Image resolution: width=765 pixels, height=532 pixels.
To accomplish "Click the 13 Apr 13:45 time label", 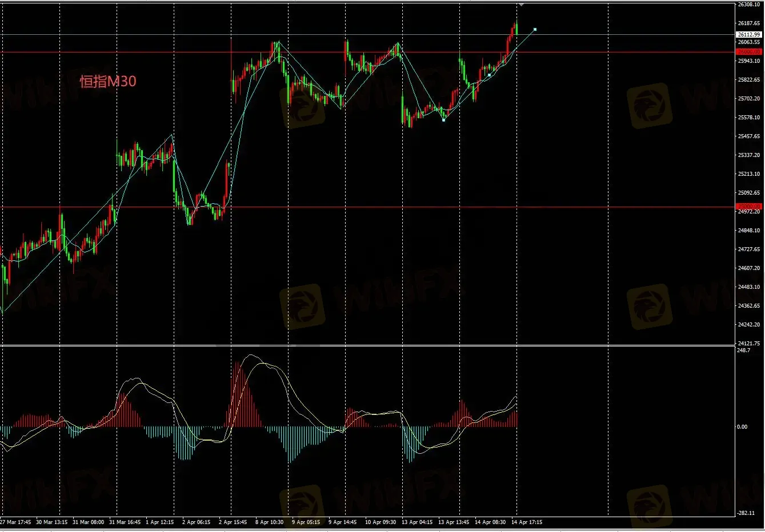I will (454, 522).
